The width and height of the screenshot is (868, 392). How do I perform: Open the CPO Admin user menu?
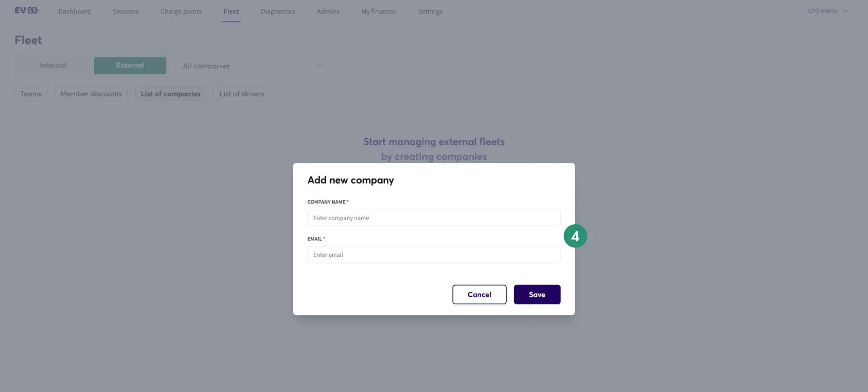(x=827, y=11)
